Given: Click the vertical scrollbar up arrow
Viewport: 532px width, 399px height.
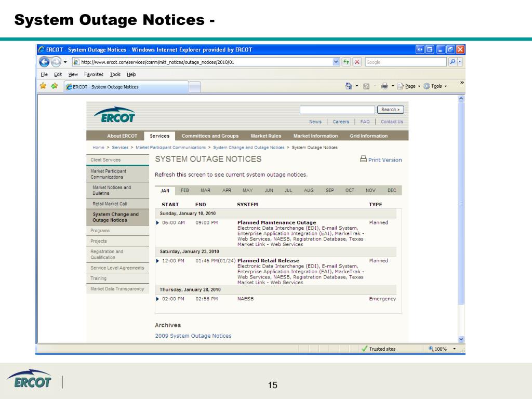Looking at the screenshot, I should point(461,98).
